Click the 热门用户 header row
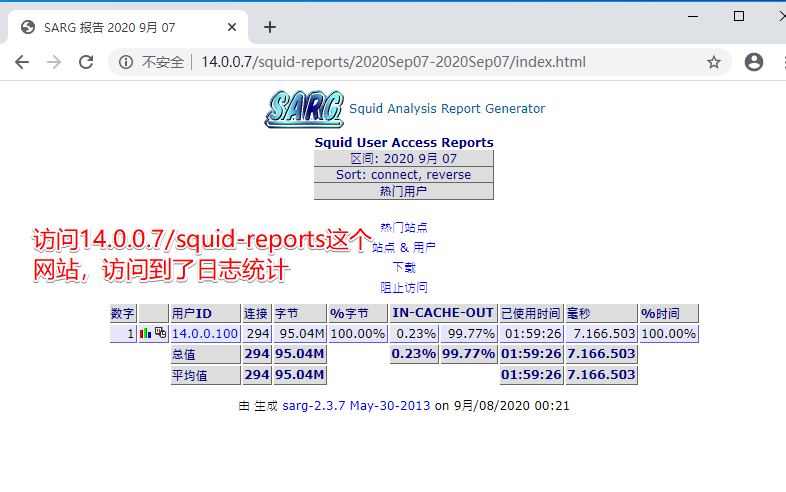The image size is (786, 492). click(404, 191)
